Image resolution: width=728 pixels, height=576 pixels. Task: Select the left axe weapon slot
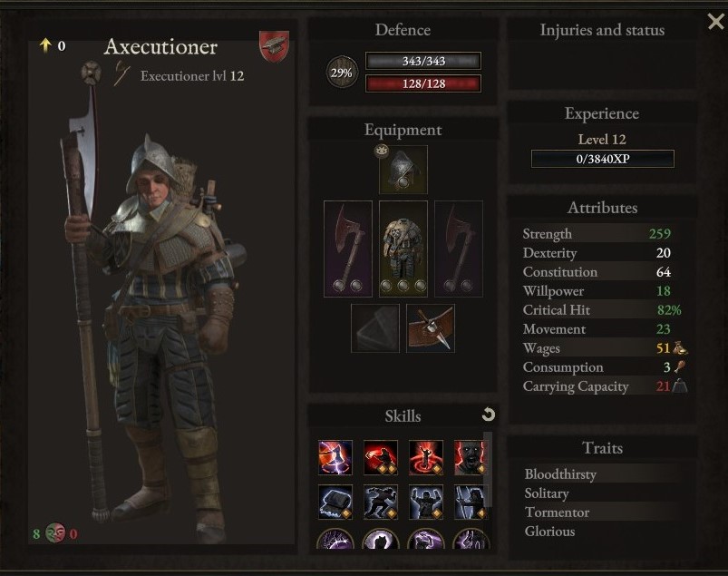coord(348,249)
